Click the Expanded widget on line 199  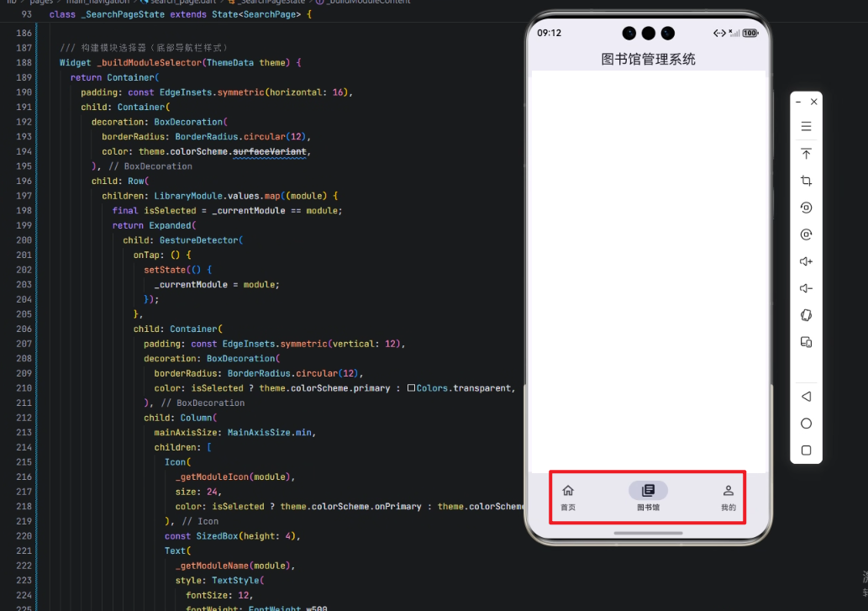[170, 226]
